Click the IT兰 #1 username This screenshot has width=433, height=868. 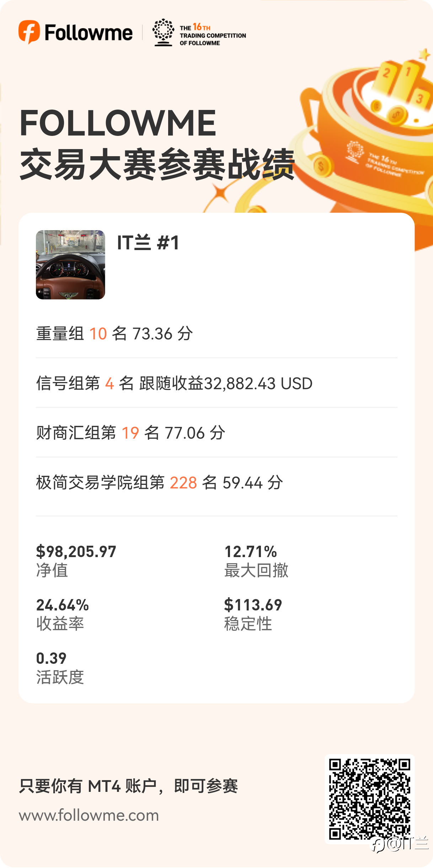[148, 243]
